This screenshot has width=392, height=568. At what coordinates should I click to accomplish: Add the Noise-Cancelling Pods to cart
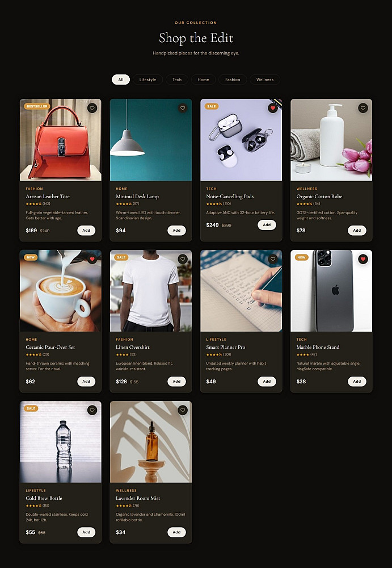(x=267, y=225)
